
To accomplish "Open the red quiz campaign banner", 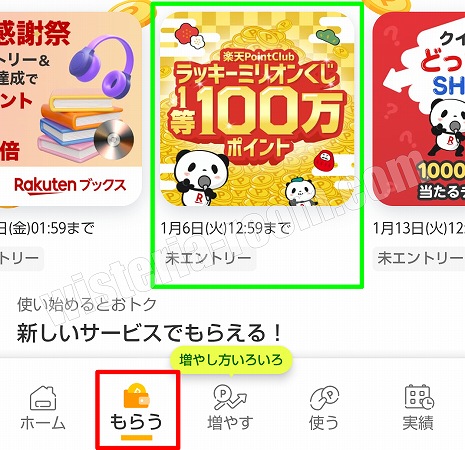I will coord(419,109).
